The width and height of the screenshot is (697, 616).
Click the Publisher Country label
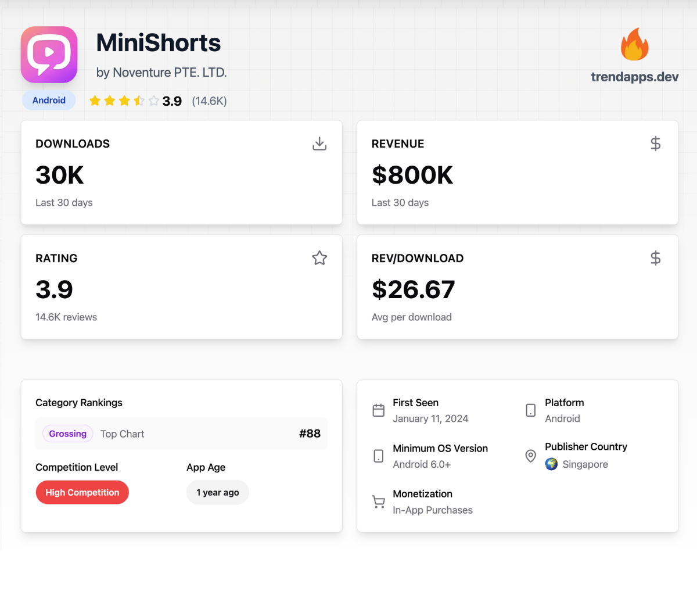tap(586, 447)
